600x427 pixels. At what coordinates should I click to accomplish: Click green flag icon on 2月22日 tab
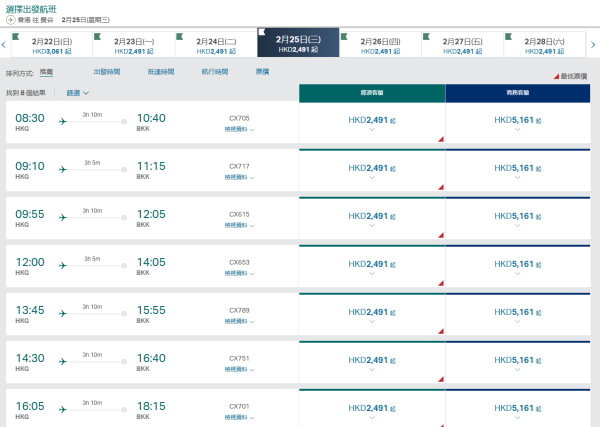(x=15, y=35)
